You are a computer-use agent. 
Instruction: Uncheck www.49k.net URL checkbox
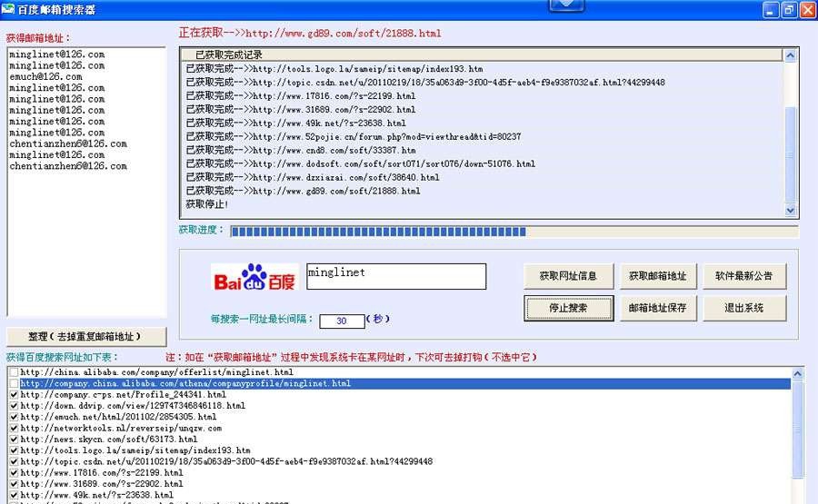point(14,495)
